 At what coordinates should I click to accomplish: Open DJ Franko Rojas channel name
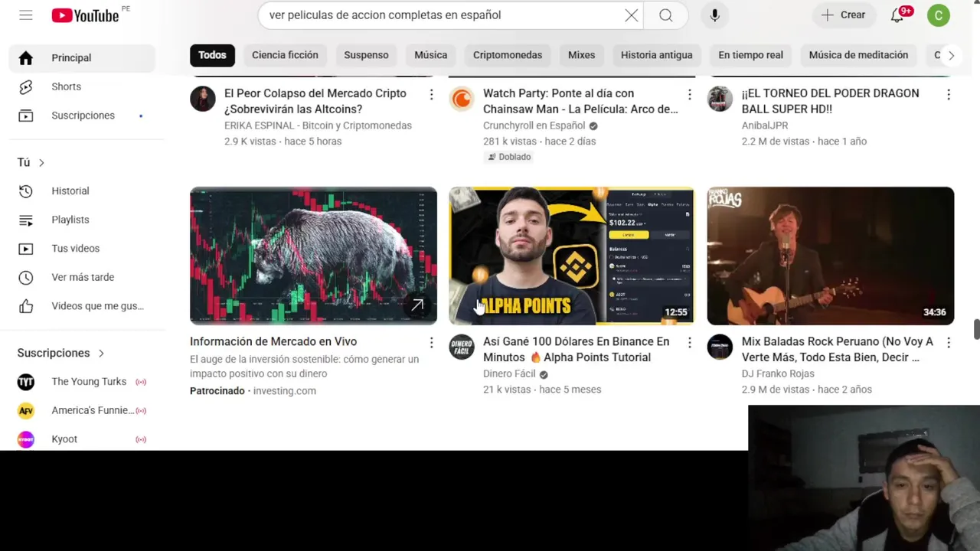[778, 373]
